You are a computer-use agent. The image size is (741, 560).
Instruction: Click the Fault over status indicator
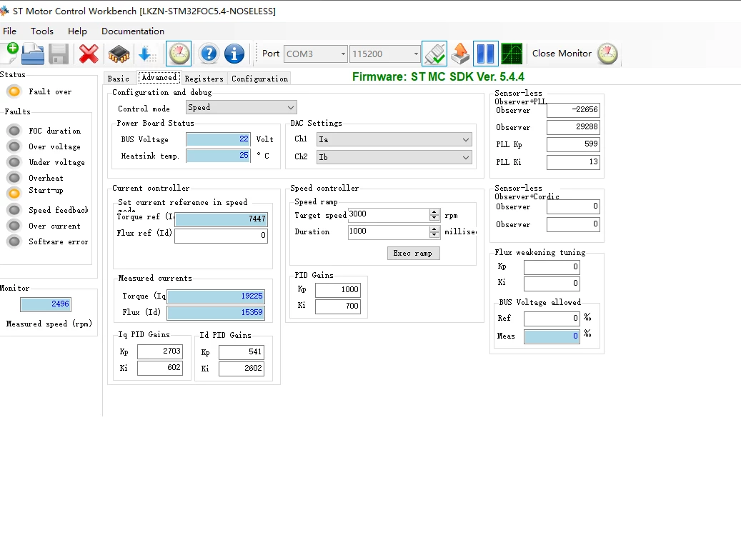pos(15,91)
